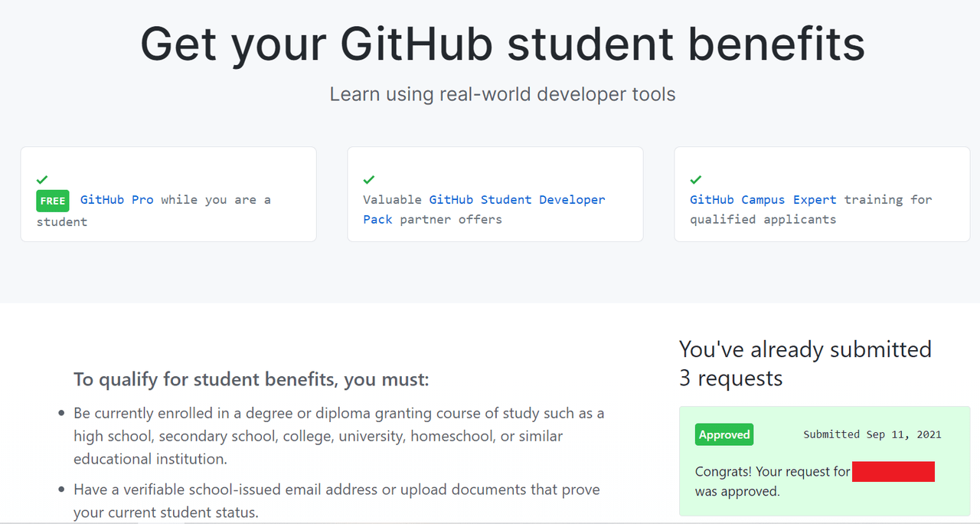The width and height of the screenshot is (980, 524).
Task: Click the 'Have a verifiable school-issued email' bullet
Action: (x=337, y=500)
